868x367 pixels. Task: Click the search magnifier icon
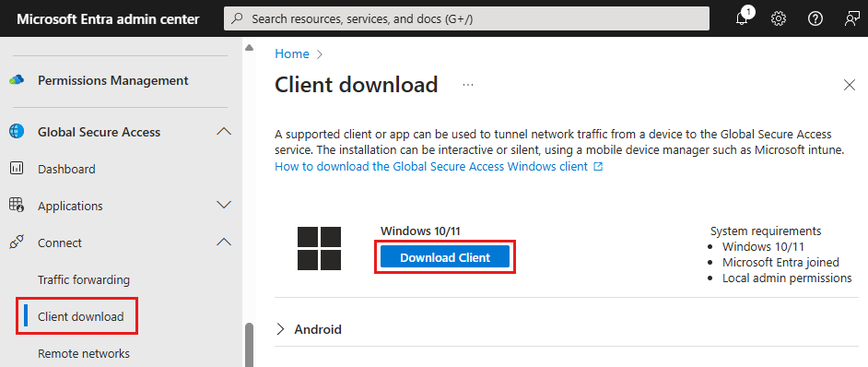237,18
